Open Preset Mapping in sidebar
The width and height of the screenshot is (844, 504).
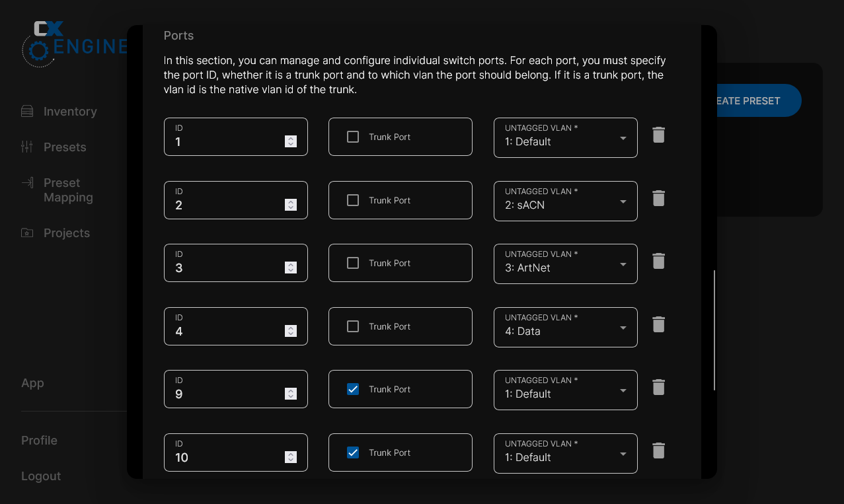pyautogui.click(x=67, y=190)
